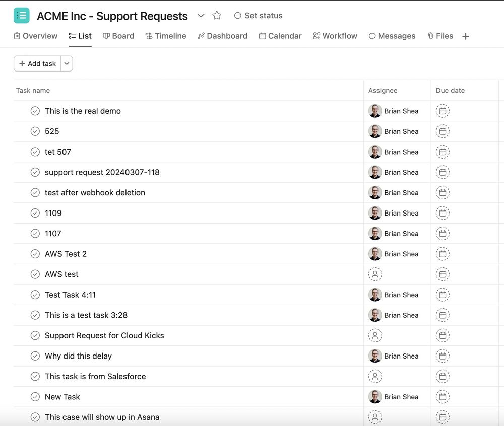This screenshot has width=504, height=426.
Task: Add due date to 'This is a test task 3:28'
Action: (443, 315)
